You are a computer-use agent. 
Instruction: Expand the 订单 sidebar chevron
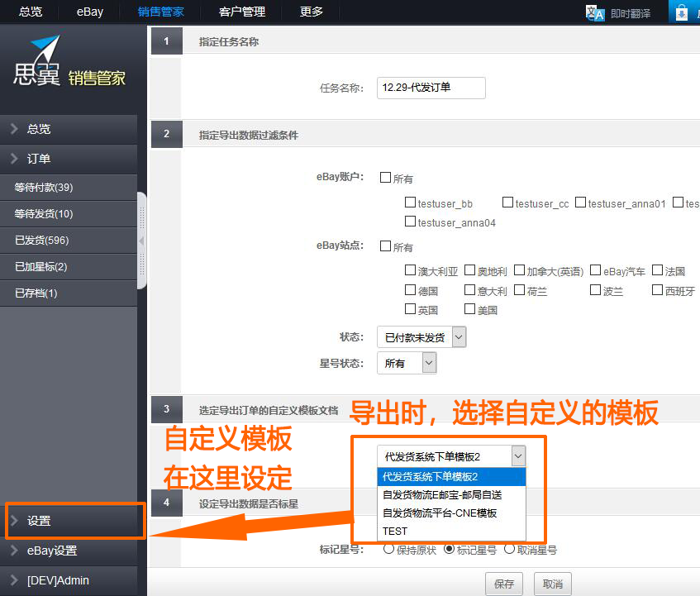pos(14,159)
